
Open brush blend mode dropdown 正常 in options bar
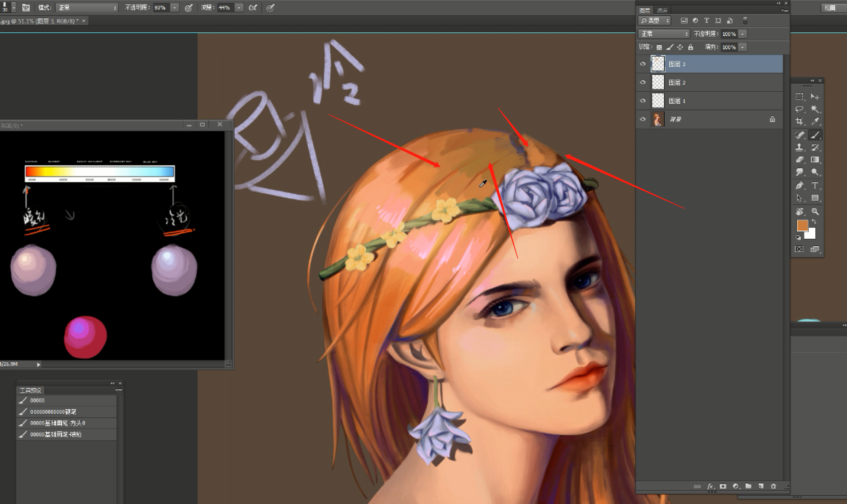[86, 8]
